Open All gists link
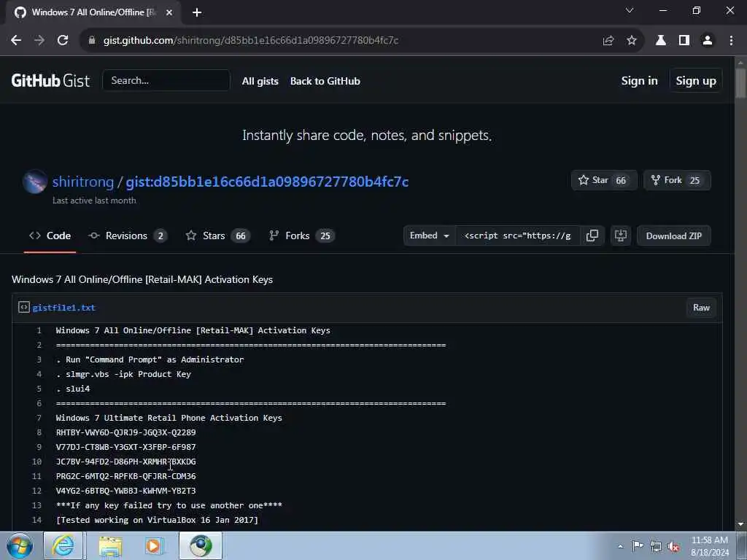Viewport: 747px width, 560px height. coord(260,81)
